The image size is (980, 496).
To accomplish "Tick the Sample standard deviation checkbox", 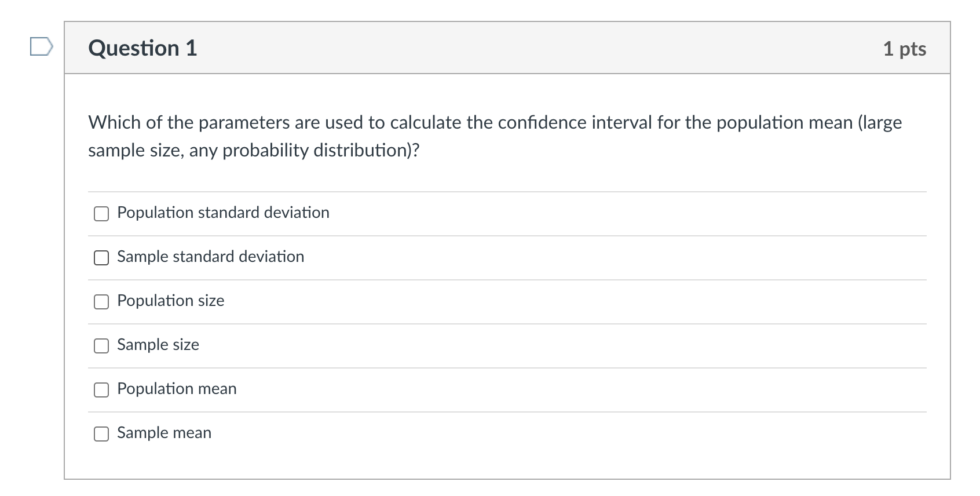I will click(101, 258).
